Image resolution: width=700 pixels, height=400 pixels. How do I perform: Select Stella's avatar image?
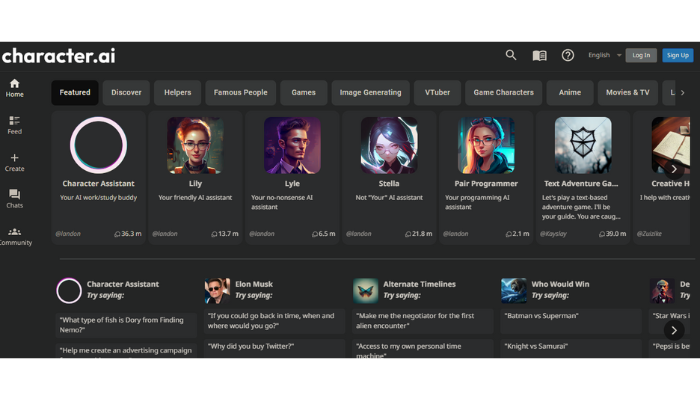tap(389, 145)
